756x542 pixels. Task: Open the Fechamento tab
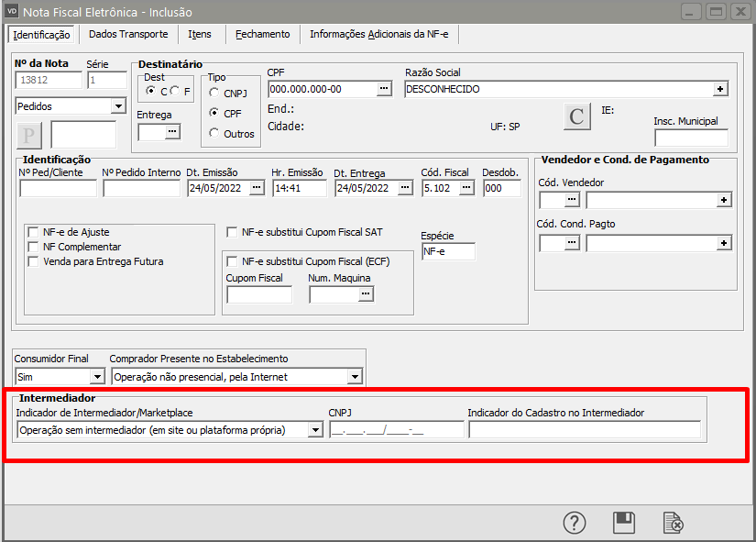click(262, 34)
